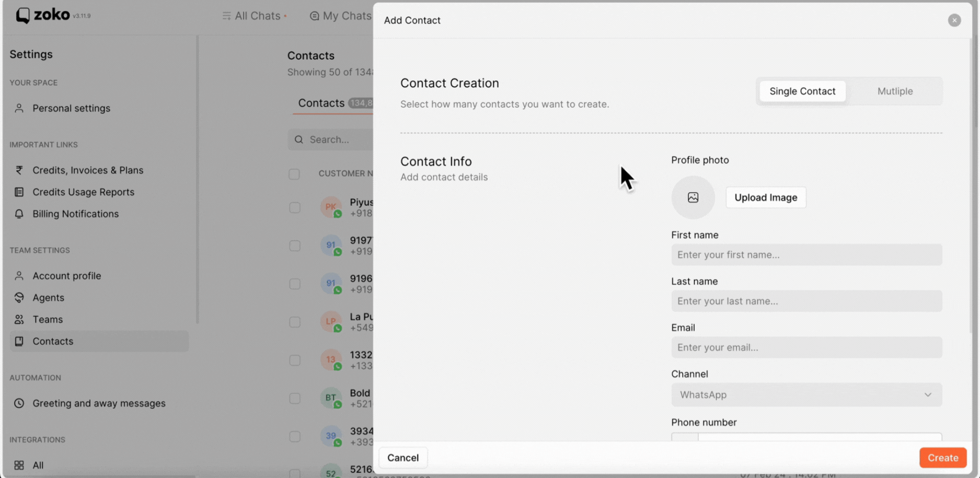Open Credits Usage Reports
The width and height of the screenshot is (980, 478).
click(99, 192)
